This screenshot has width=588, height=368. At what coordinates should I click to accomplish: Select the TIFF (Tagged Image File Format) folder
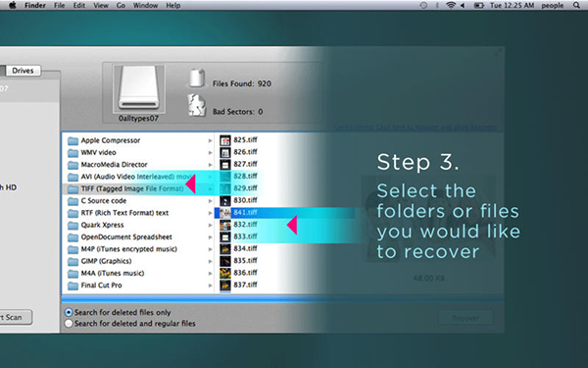pos(137,188)
